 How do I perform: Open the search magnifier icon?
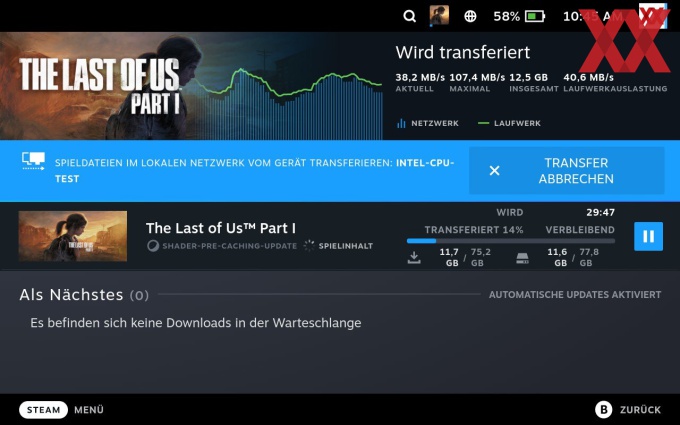(x=409, y=16)
